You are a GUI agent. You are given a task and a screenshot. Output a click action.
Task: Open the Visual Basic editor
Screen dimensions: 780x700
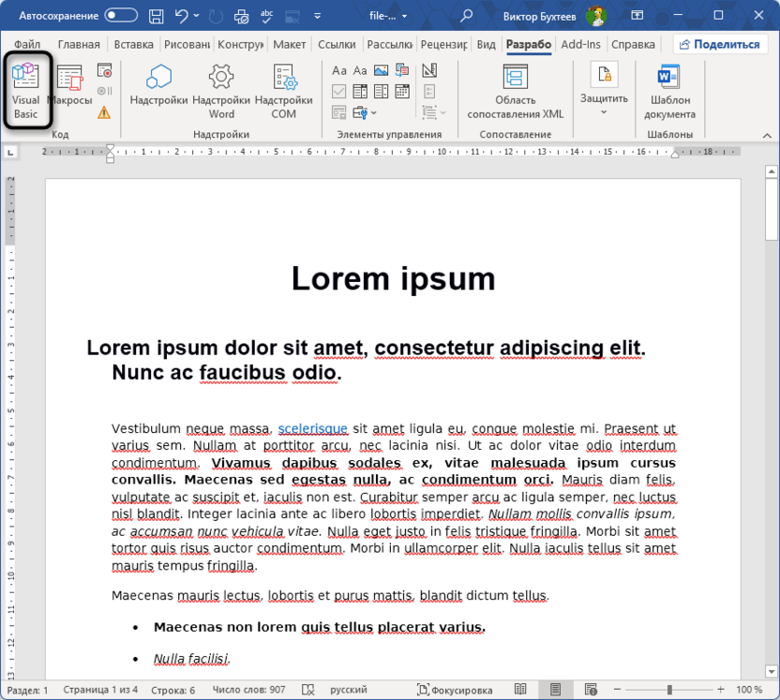coord(26,92)
